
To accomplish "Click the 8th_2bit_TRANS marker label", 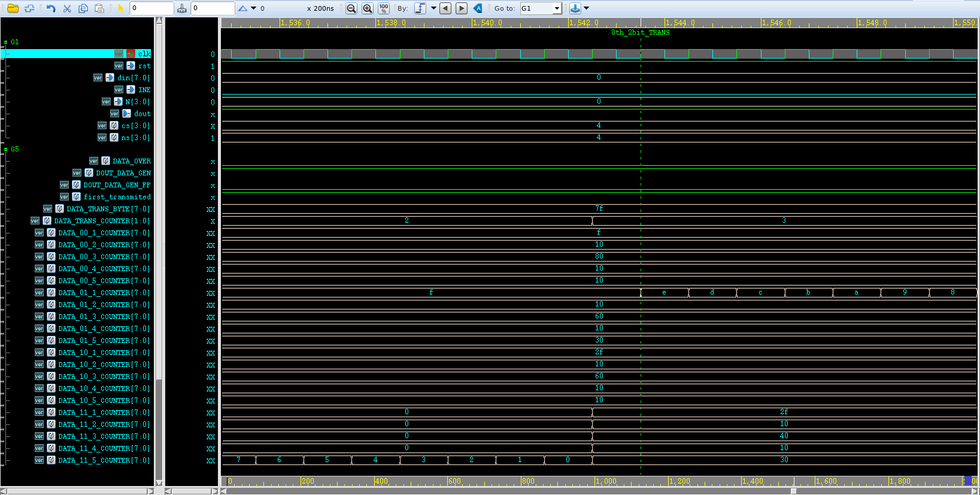I will pos(640,32).
